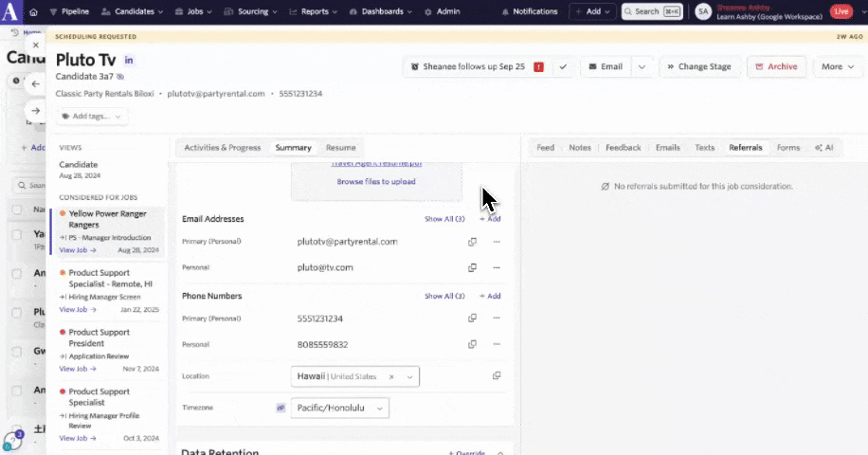Add a new phone number

pyautogui.click(x=490, y=296)
